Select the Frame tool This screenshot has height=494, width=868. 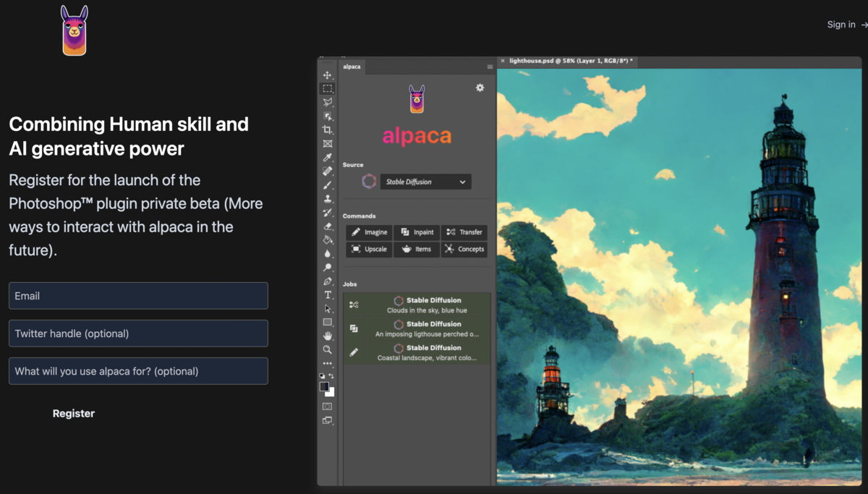coord(327,143)
